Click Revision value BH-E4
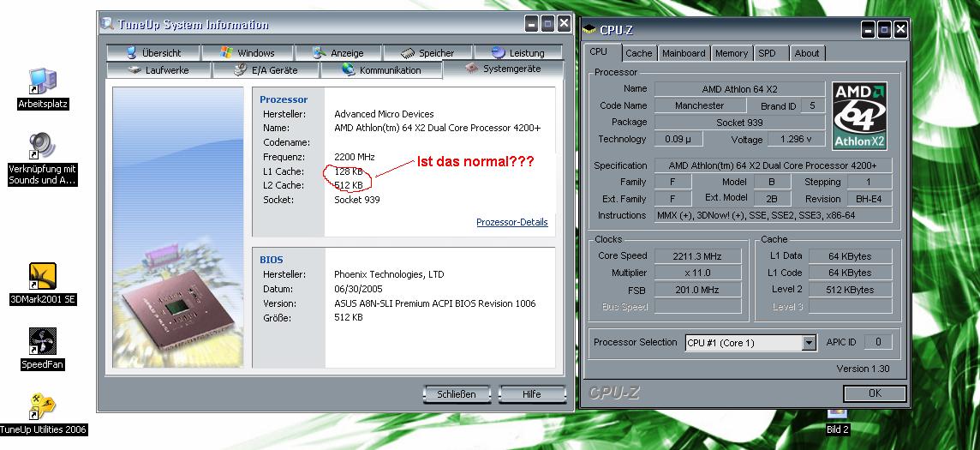 tap(869, 199)
